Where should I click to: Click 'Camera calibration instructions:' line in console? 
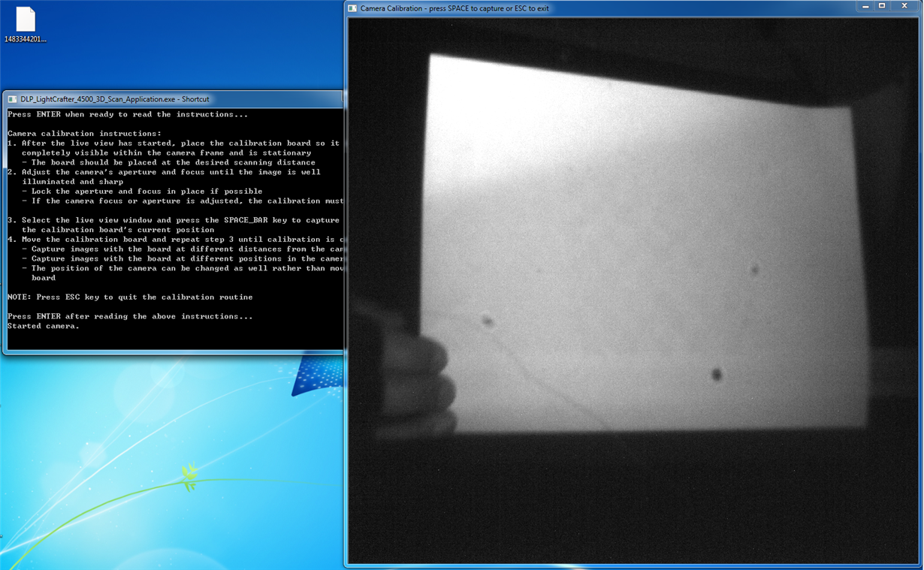[x=84, y=134]
